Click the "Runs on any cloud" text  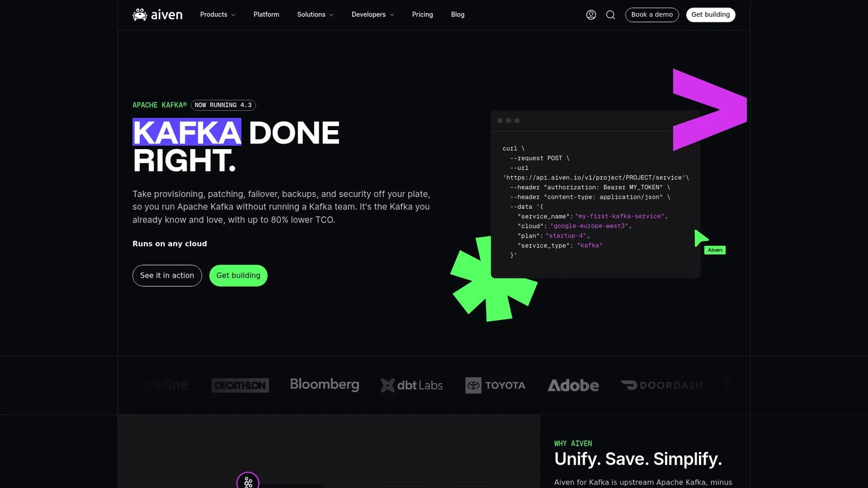pyautogui.click(x=170, y=244)
